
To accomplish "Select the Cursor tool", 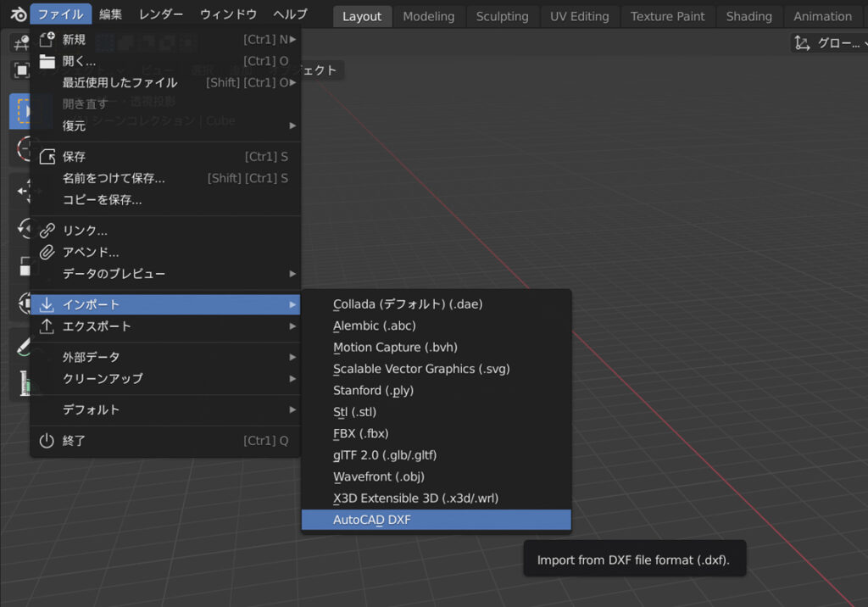I will pos(22,148).
